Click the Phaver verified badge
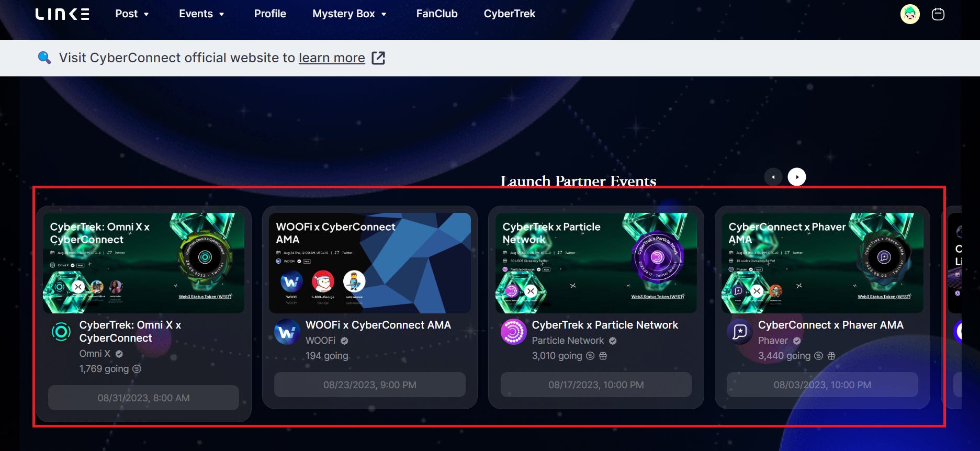980x451 pixels. click(x=797, y=341)
